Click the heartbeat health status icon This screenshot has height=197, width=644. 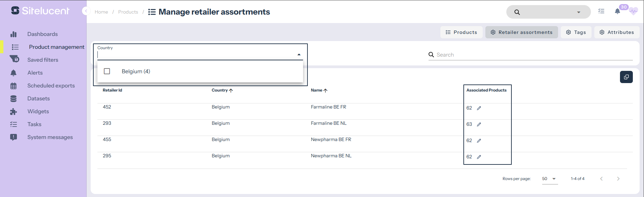[634, 12]
